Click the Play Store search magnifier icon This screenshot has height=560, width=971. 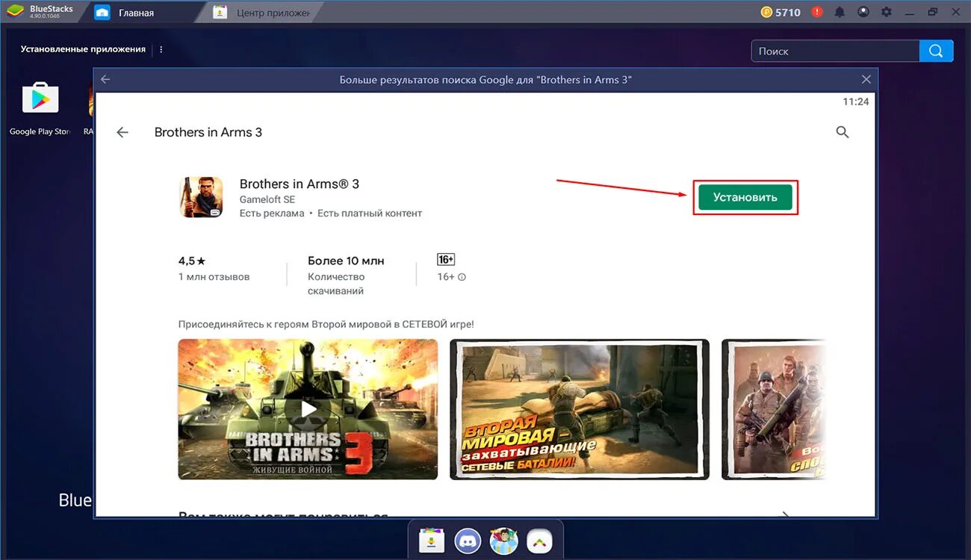843,132
